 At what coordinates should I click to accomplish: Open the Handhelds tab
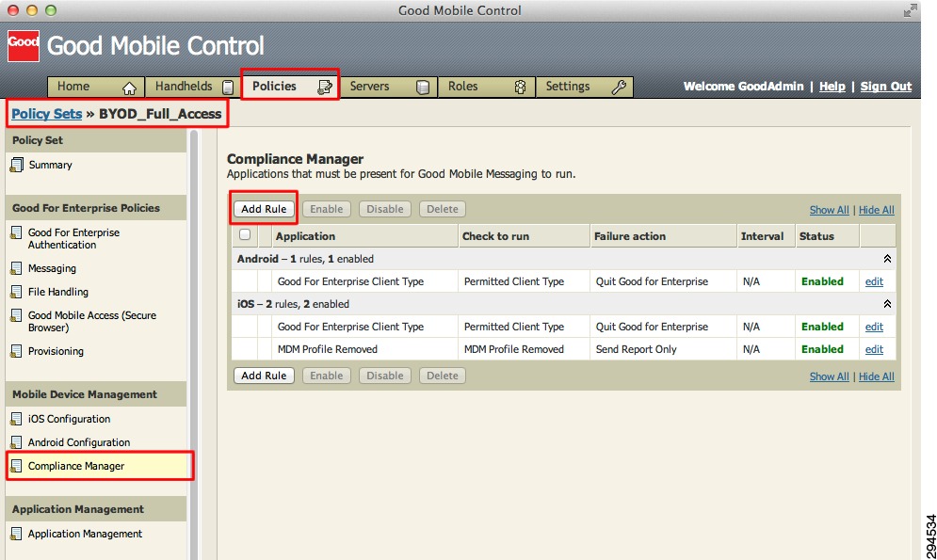coord(192,88)
